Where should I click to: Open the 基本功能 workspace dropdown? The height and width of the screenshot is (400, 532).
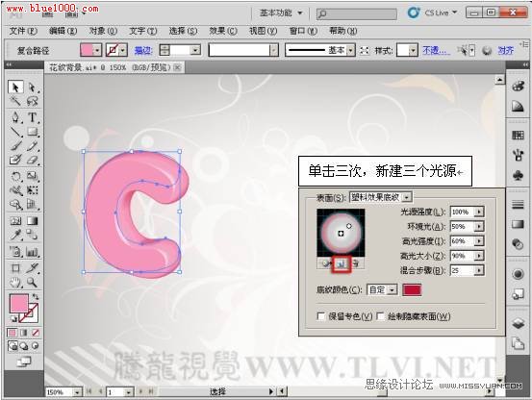[x=281, y=12]
